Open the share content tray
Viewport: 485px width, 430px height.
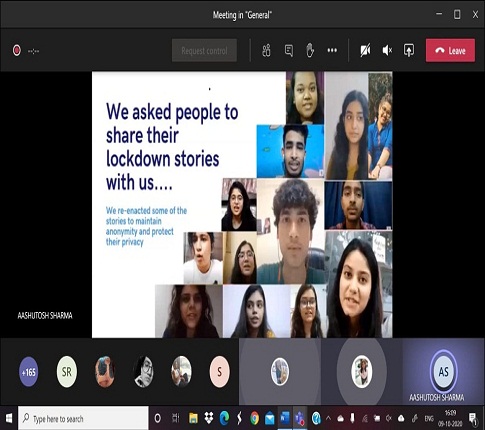point(409,51)
